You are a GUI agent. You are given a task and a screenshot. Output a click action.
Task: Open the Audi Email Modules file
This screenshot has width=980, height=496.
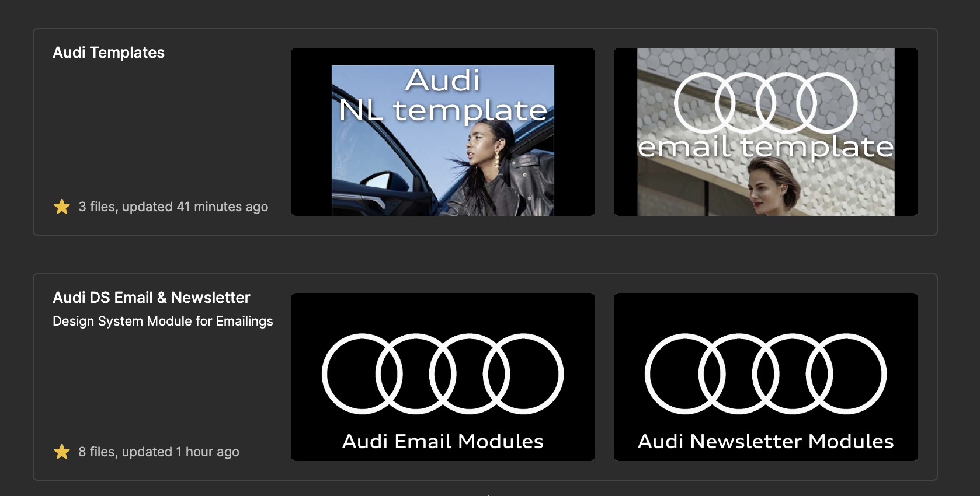point(443,377)
